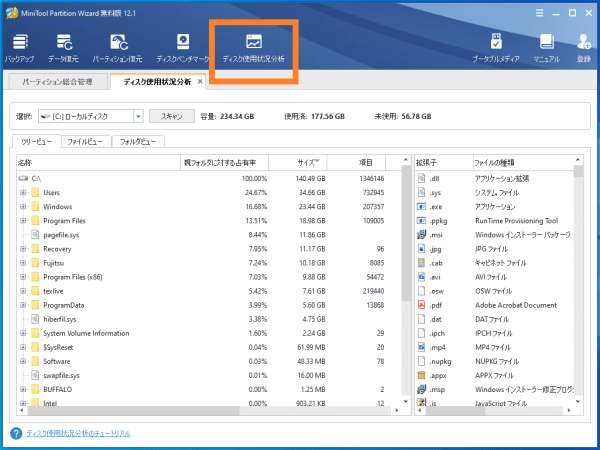Close the ディスク使用状況分析 tab
This screenshot has height=450, width=600.
tap(200, 82)
